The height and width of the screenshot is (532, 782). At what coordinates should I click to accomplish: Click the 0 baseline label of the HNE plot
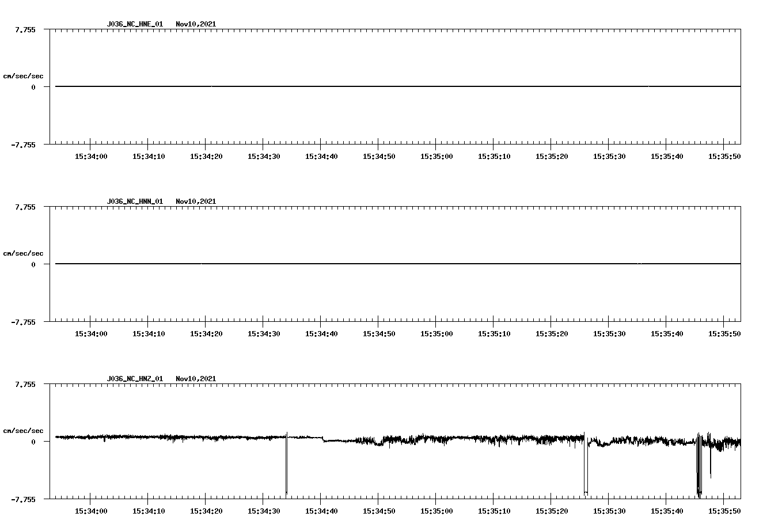coord(33,87)
